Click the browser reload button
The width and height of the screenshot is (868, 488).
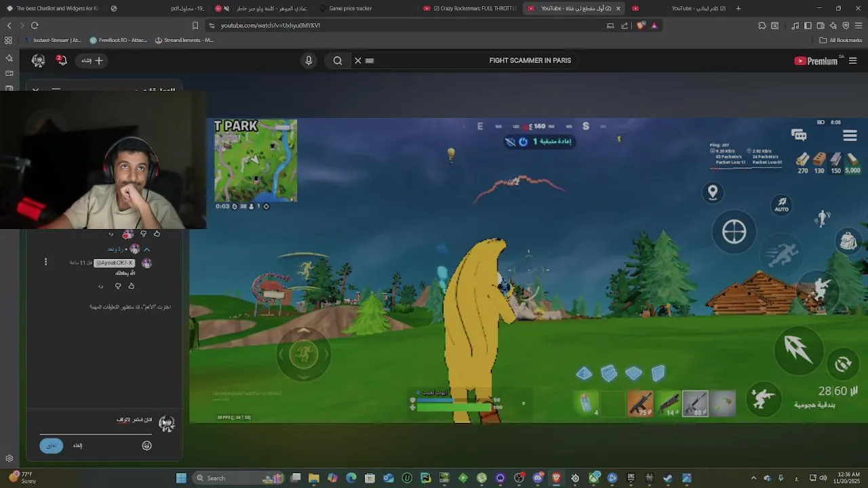[35, 25]
